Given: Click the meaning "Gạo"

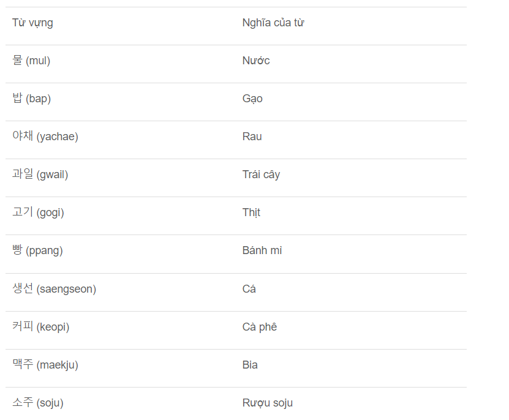Looking at the screenshot, I should click(x=252, y=99).
